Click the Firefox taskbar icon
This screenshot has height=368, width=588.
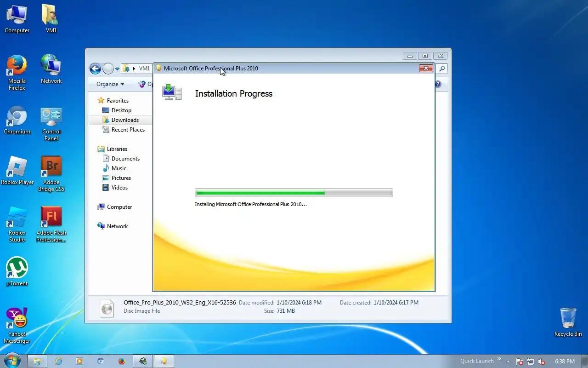(x=122, y=361)
